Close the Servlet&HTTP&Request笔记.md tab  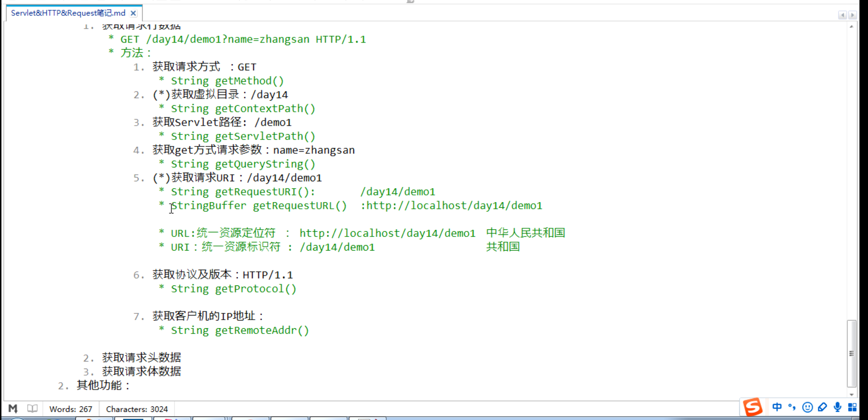(x=133, y=13)
